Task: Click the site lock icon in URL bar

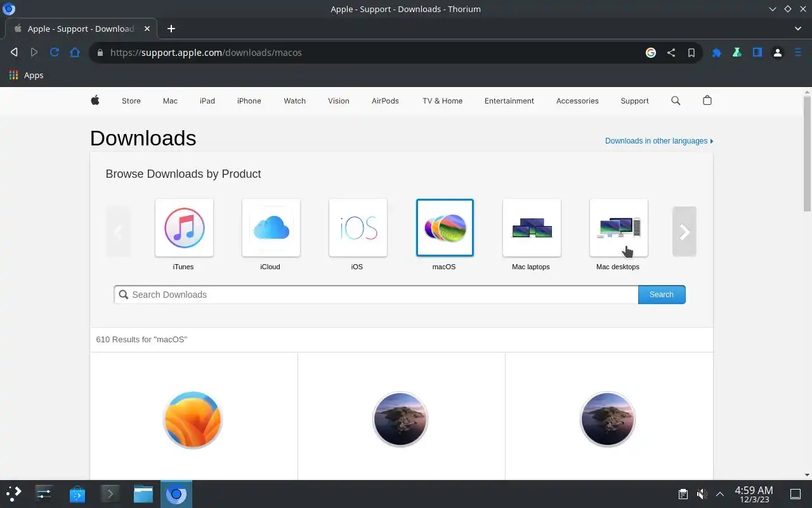Action: 100,53
